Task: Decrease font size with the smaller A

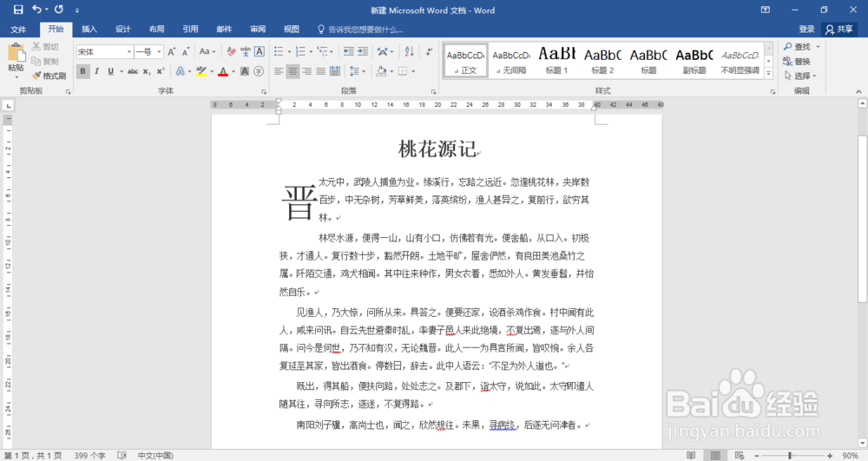Action: pyautogui.click(x=186, y=51)
